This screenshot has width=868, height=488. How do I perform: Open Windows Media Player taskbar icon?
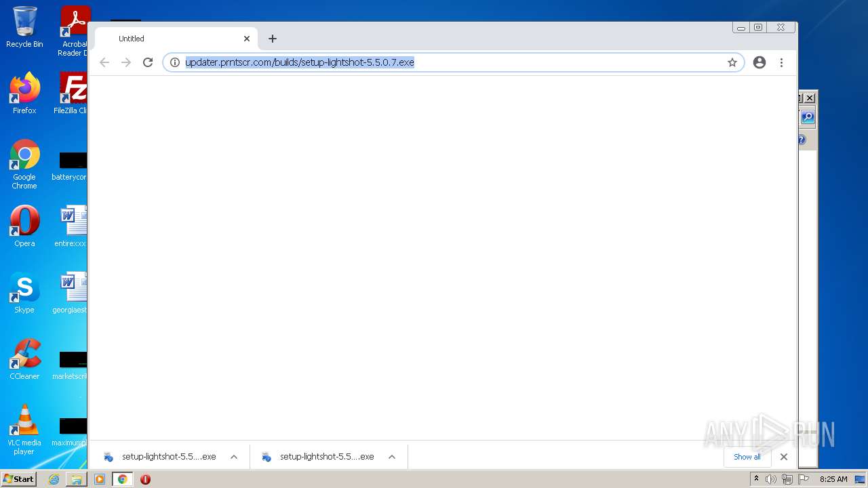coord(100,479)
